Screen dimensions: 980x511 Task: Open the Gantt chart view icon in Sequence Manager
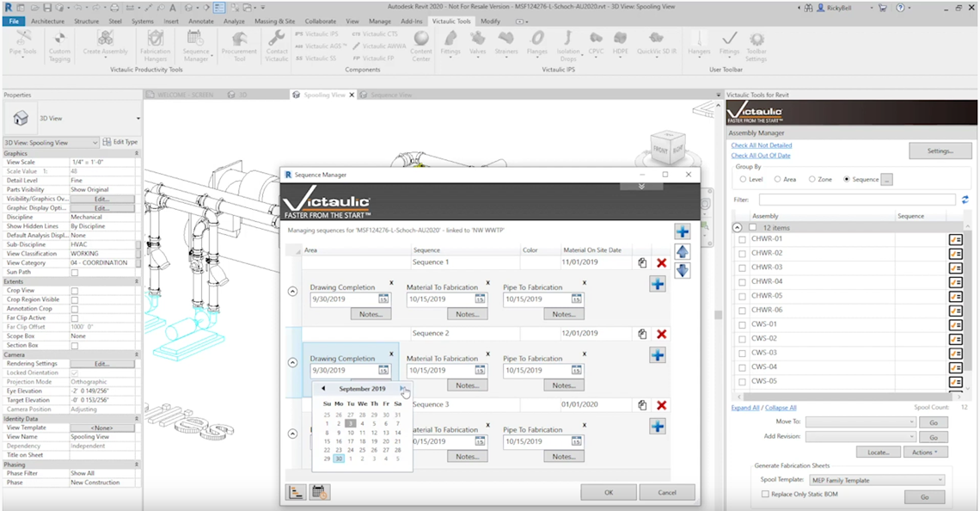[x=297, y=492]
